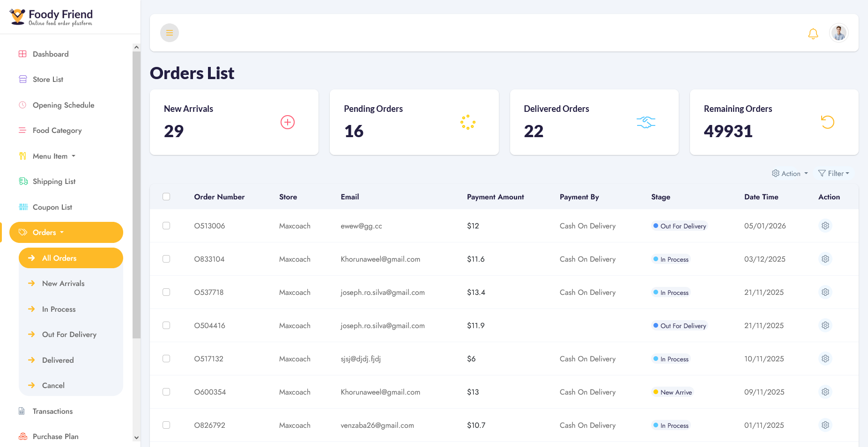Open the Filter dropdown
The width and height of the screenshot is (868, 447).
pos(834,173)
